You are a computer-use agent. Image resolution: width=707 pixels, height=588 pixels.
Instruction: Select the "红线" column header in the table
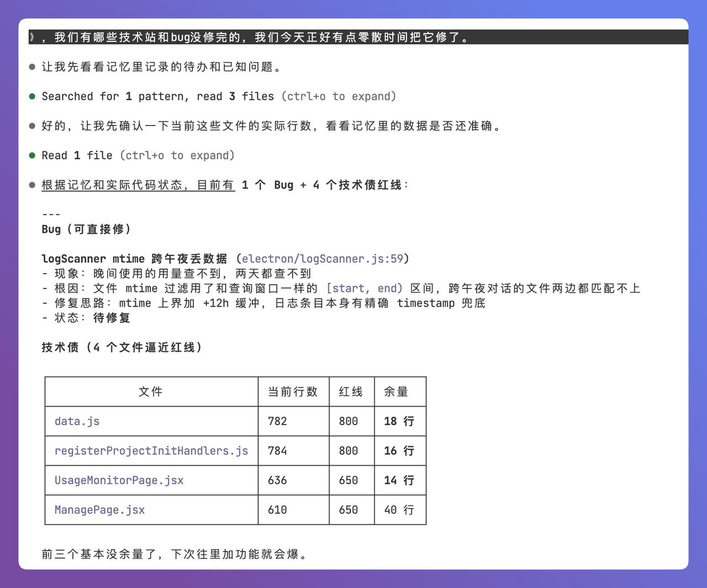[351, 392]
